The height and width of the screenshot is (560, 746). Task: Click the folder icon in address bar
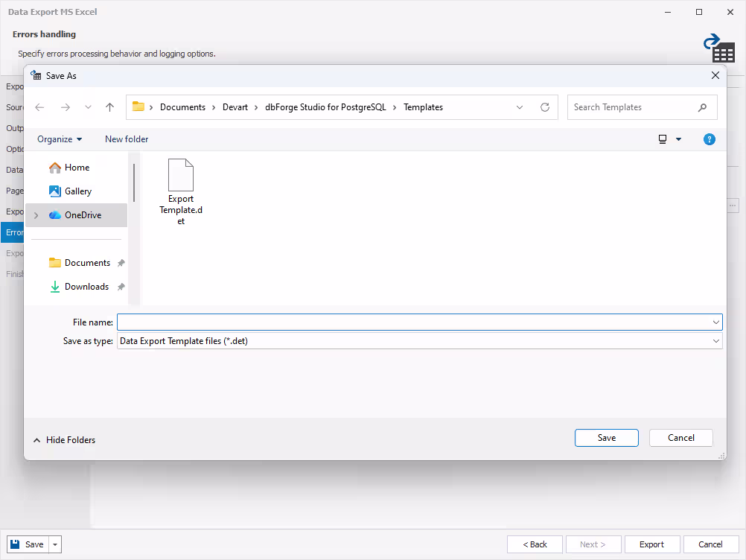coord(138,106)
